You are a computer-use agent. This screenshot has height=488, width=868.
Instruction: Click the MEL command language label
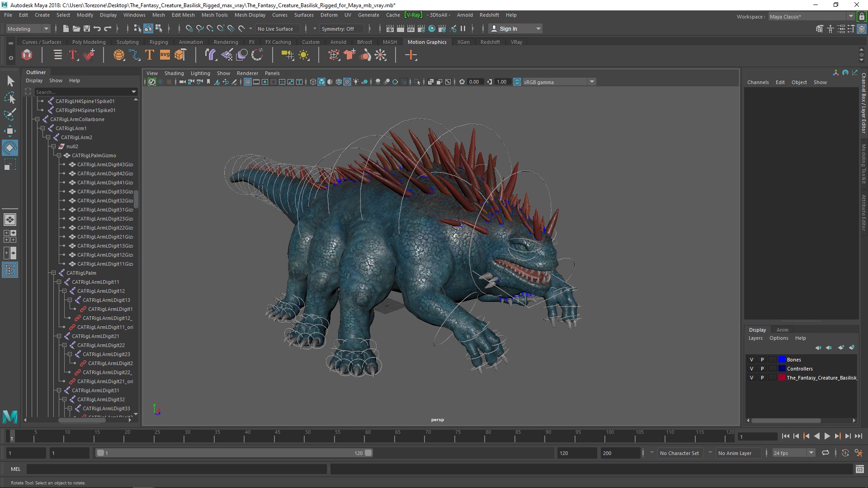tap(16, 469)
